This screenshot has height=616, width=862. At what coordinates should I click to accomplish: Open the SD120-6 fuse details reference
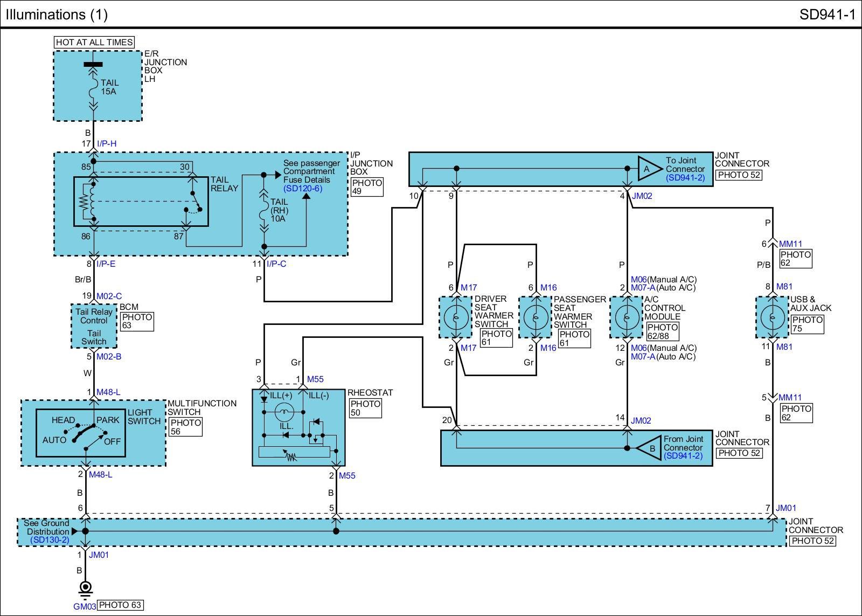pyautogui.click(x=303, y=189)
